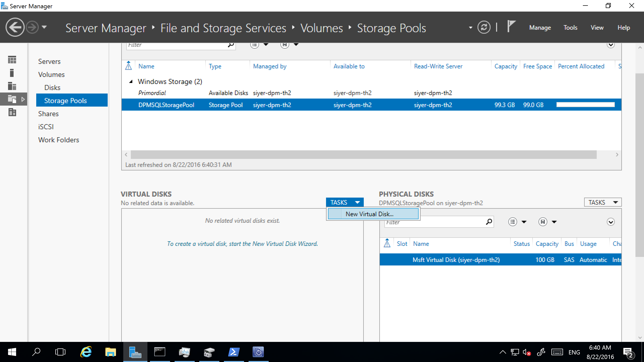
Task: Select the Msft Virtual Disk physical disk
Action: 457,259
